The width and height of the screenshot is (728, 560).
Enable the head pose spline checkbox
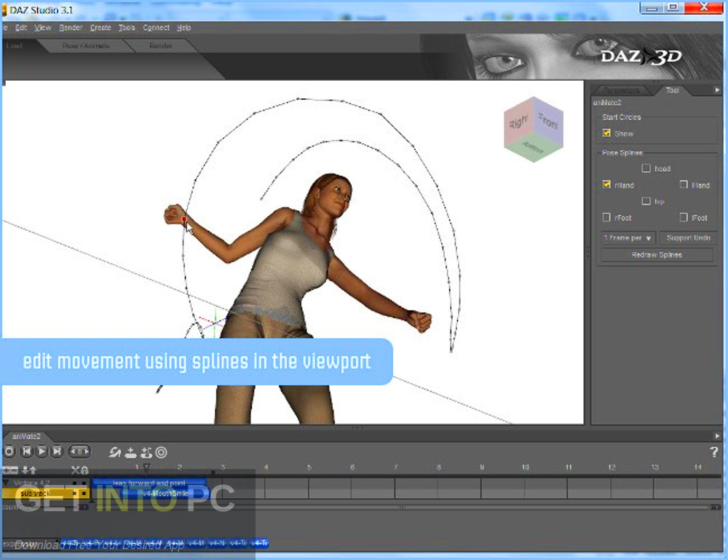click(646, 168)
